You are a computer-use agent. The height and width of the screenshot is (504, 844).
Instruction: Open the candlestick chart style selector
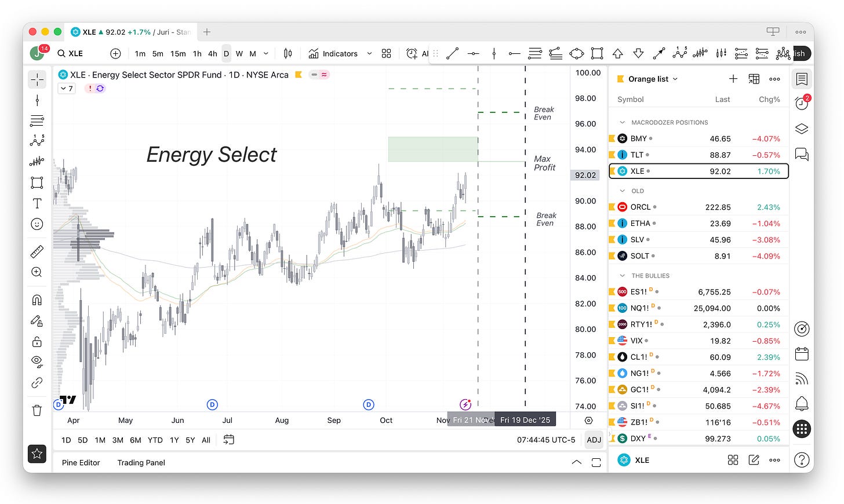[288, 53]
